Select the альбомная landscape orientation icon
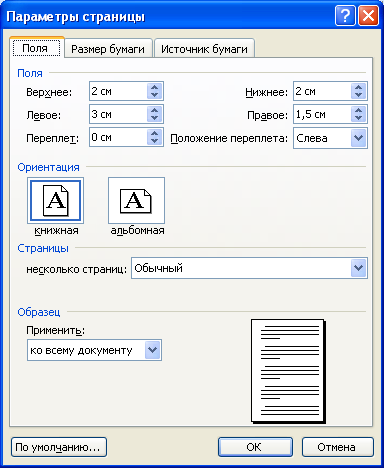384x468 pixels. pyautogui.click(x=136, y=200)
